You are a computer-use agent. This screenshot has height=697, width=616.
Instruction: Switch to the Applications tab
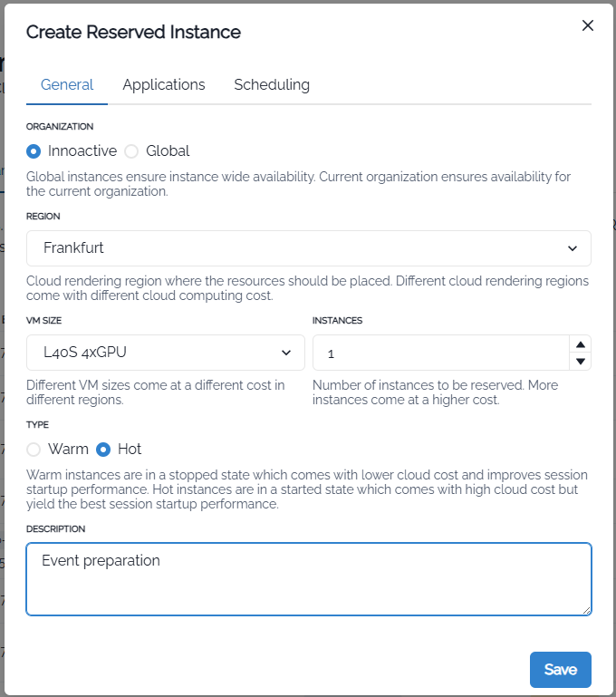(x=164, y=84)
